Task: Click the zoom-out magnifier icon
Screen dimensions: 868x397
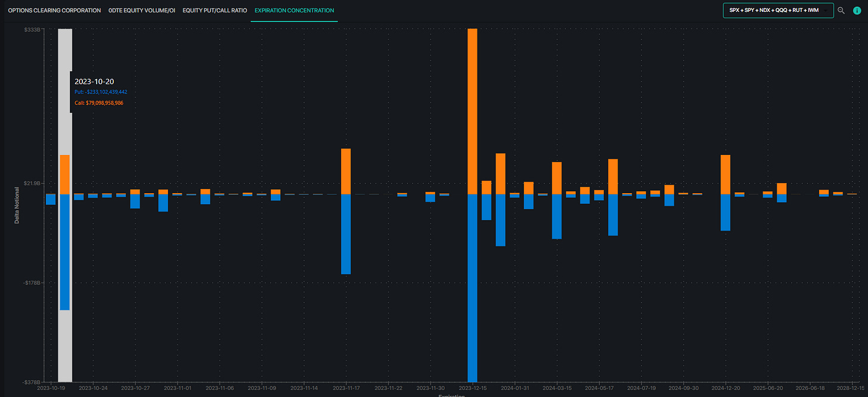Action: (x=841, y=11)
